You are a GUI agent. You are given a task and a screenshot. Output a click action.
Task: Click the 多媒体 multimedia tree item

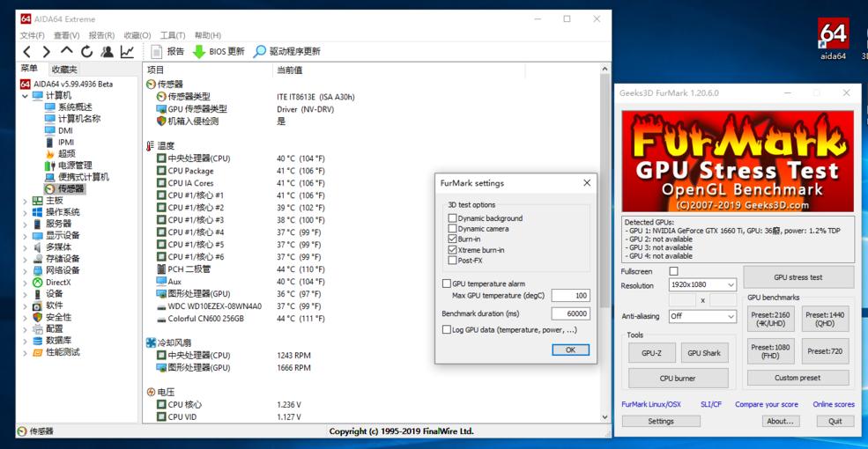click(58, 247)
